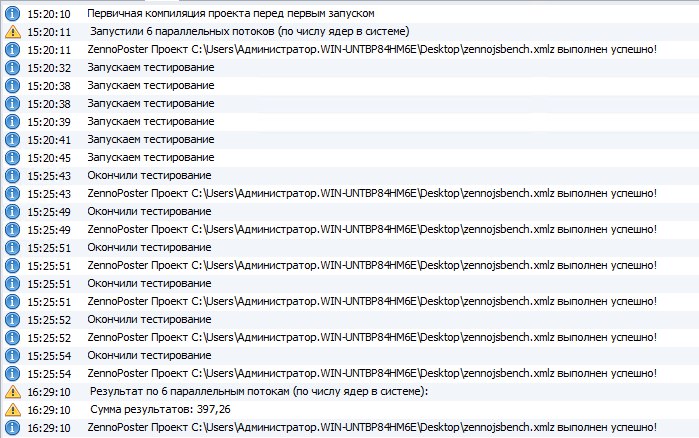Click the timestamp 15:20:45

click(x=49, y=158)
